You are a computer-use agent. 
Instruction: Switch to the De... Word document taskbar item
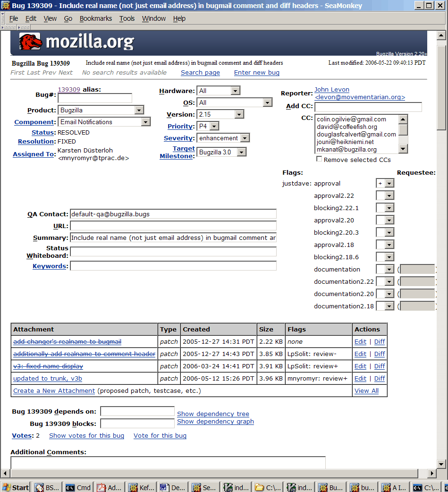[173, 487]
